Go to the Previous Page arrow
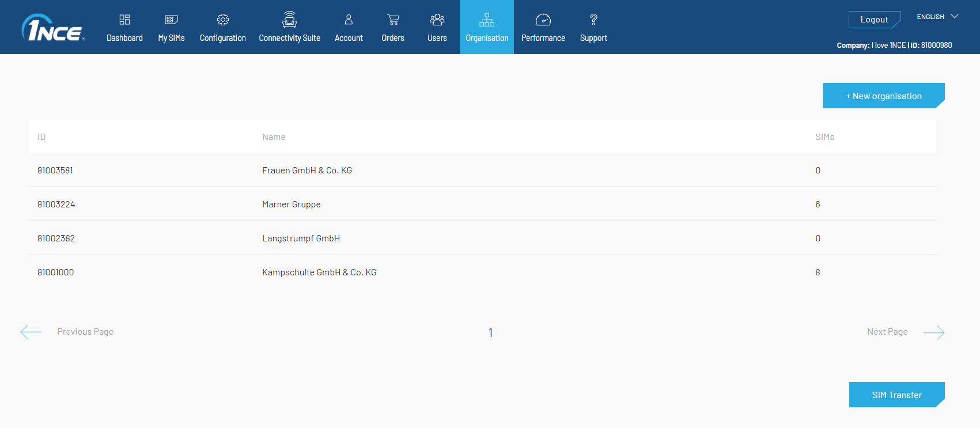 [31, 332]
